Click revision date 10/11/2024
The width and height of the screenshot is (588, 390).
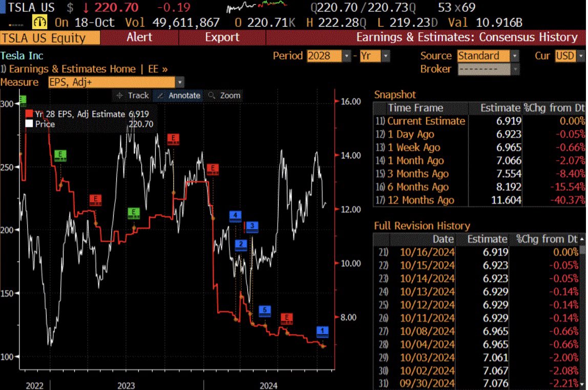tap(427, 318)
